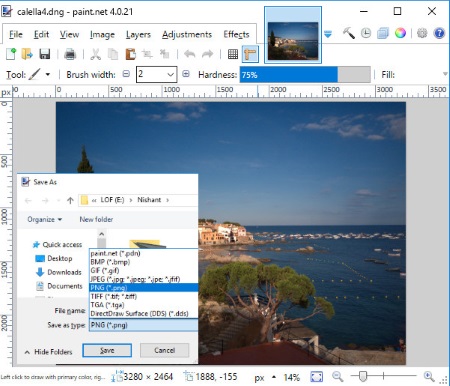The width and height of the screenshot is (450, 386).
Task: Click the Open file folder icon
Action: point(27,54)
